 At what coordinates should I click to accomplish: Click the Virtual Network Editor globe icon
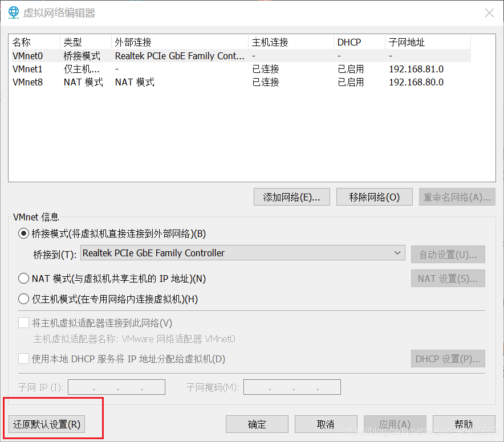tap(14, 13)
